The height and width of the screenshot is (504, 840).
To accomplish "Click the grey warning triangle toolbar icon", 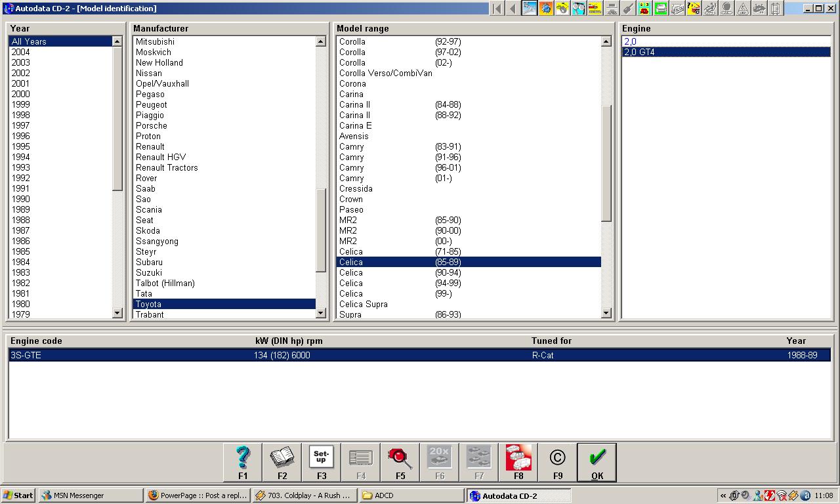I will pos(743,9).
